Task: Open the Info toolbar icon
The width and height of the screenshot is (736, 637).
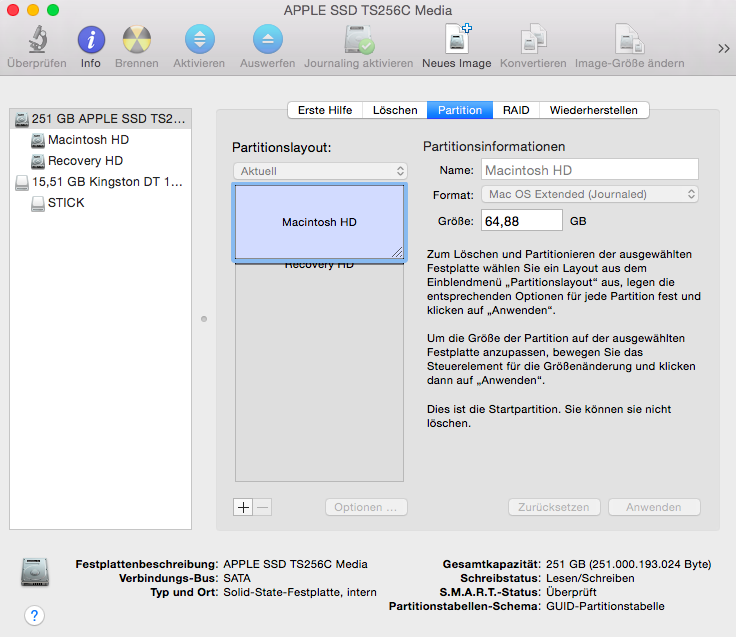Action: [x=91, y=39]
